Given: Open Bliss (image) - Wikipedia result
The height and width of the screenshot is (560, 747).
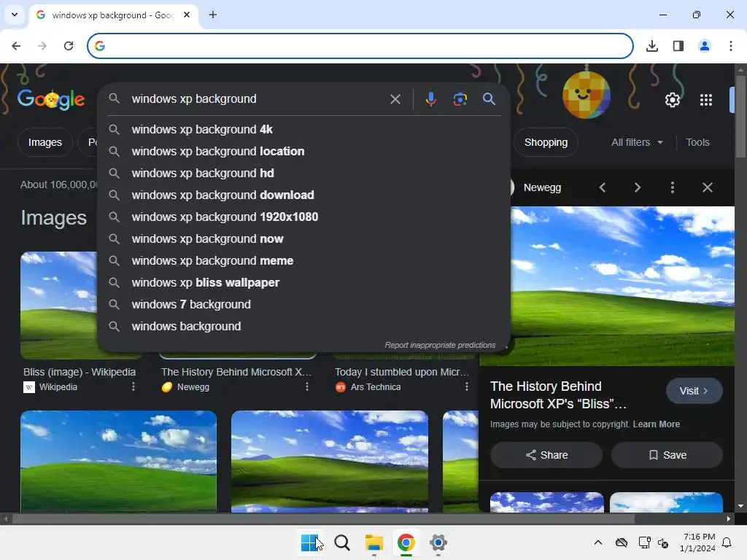Looking at the screenshot, I should pos(80,372).
